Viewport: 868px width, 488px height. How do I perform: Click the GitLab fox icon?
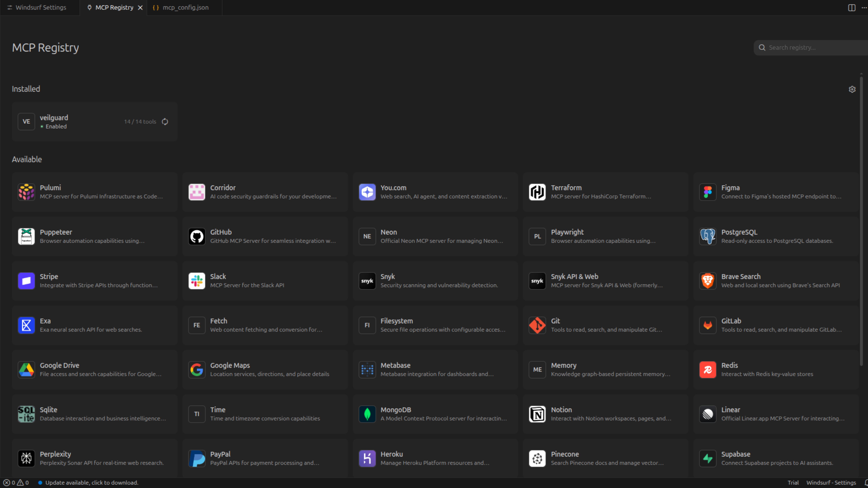708,325
